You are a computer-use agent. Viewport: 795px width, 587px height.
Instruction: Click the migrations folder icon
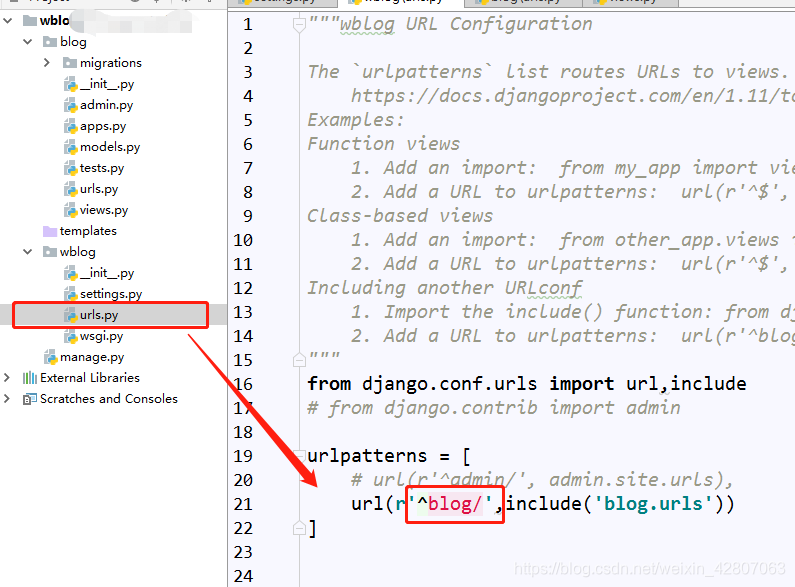coord(69,63)
